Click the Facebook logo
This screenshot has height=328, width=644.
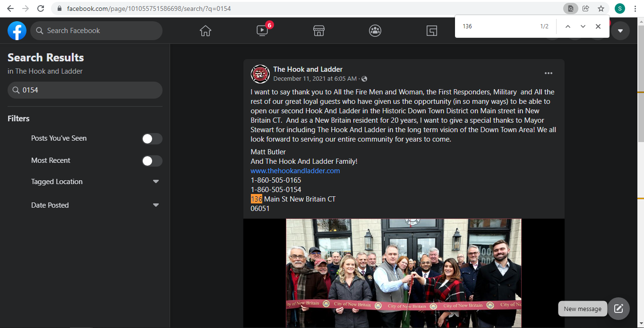(17, 31)
